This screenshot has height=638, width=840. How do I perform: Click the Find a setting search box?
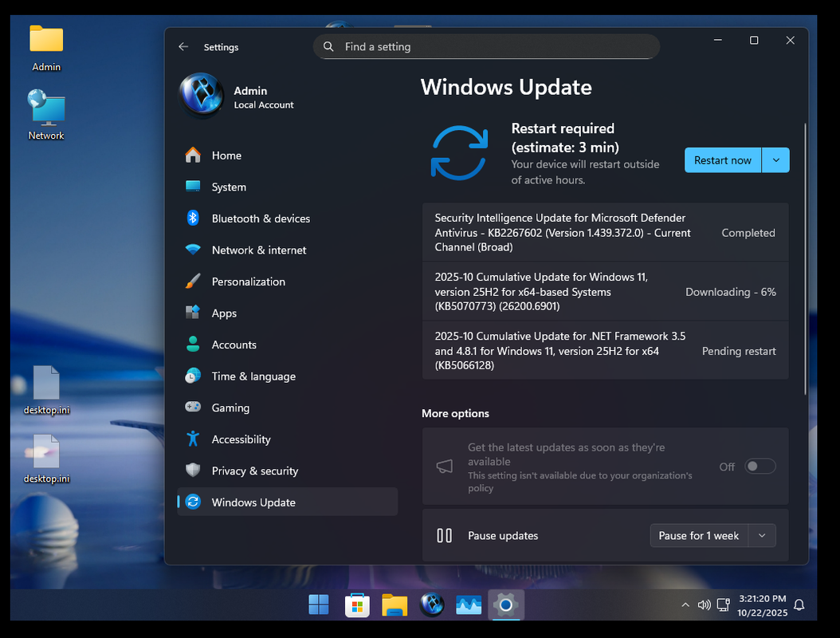[486, 46]
